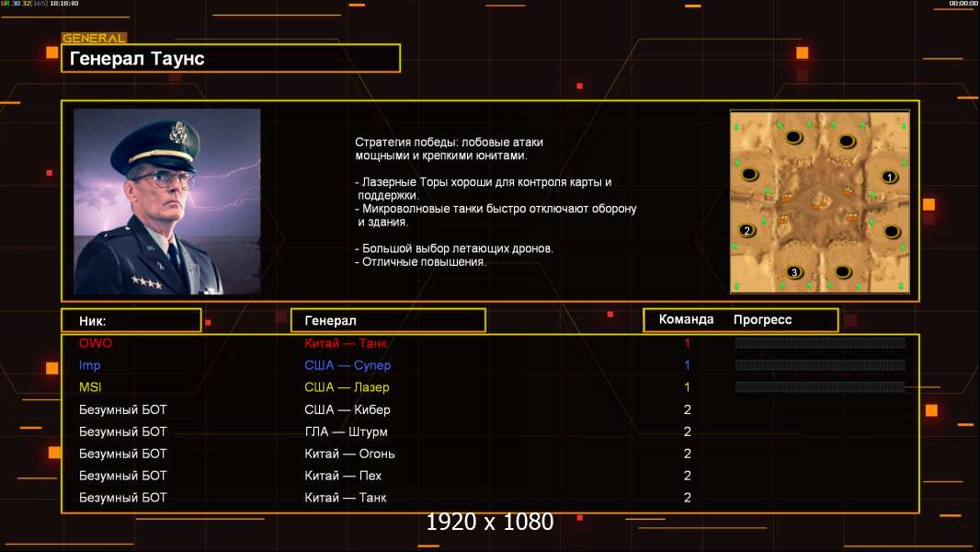Image resolution: width=980 pixels, height=552 pixels.
Task: Pick start position marker 3 on minimap
Action: pyautogui.click(x=794, y=272)
